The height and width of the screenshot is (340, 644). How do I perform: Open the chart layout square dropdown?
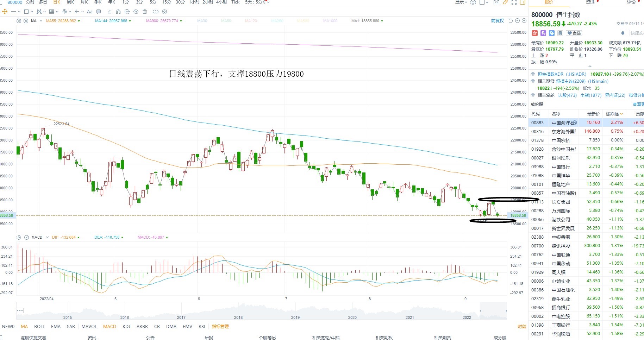click(484, 2)
